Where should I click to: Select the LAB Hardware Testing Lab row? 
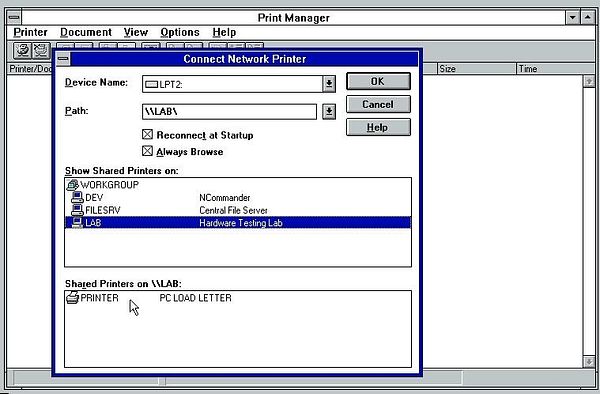[x=238, y=223]
